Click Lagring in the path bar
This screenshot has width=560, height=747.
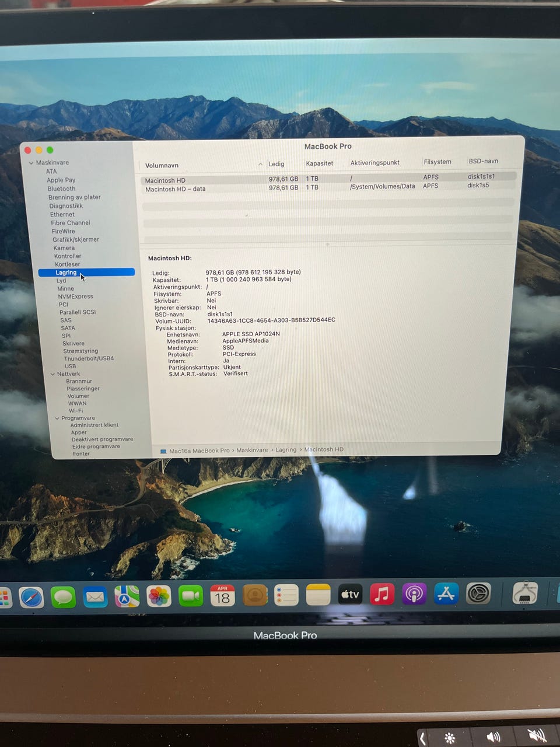286,450
